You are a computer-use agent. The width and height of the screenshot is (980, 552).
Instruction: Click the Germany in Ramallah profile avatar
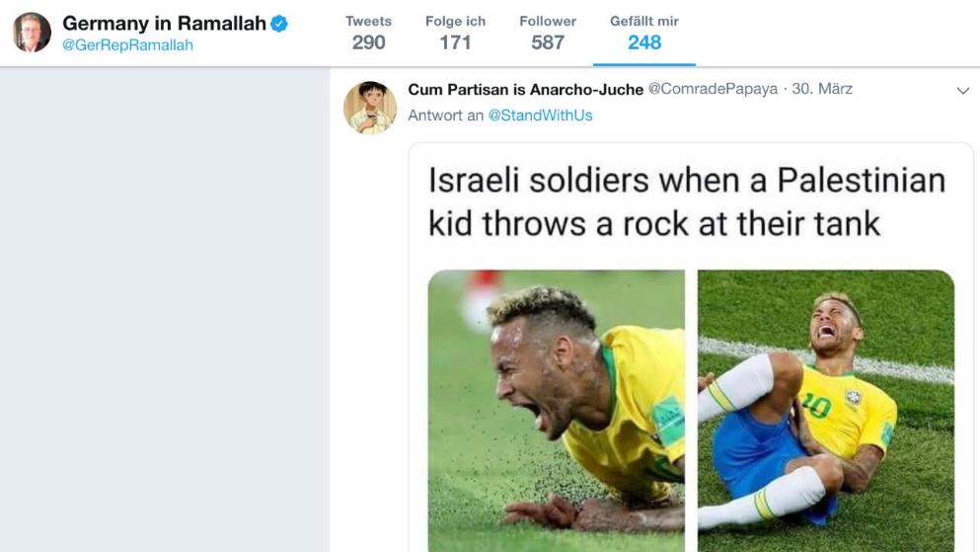pos(32,33)
